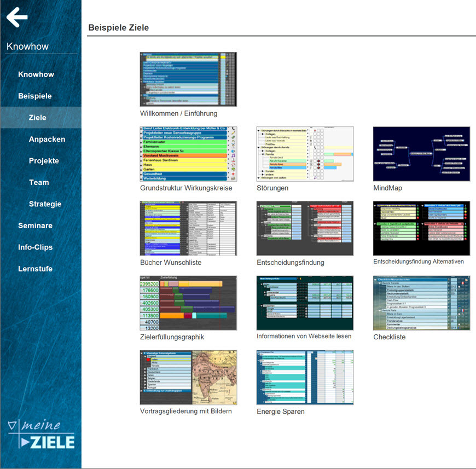The image size is (476, 469).
Task: Go to Strategie examples
Action: pos(45,204)
